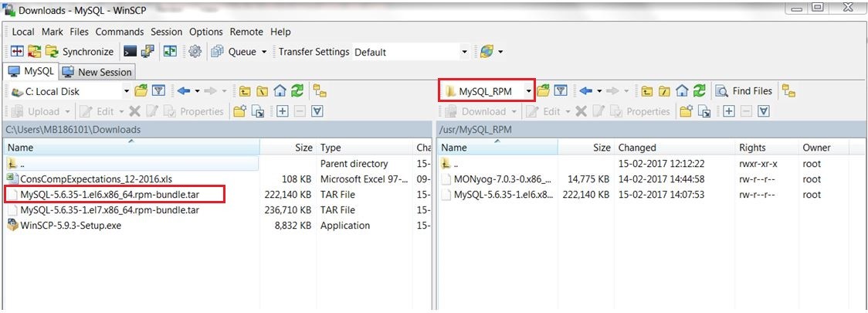Create new folder in remote panel

[x=687, y=111]
